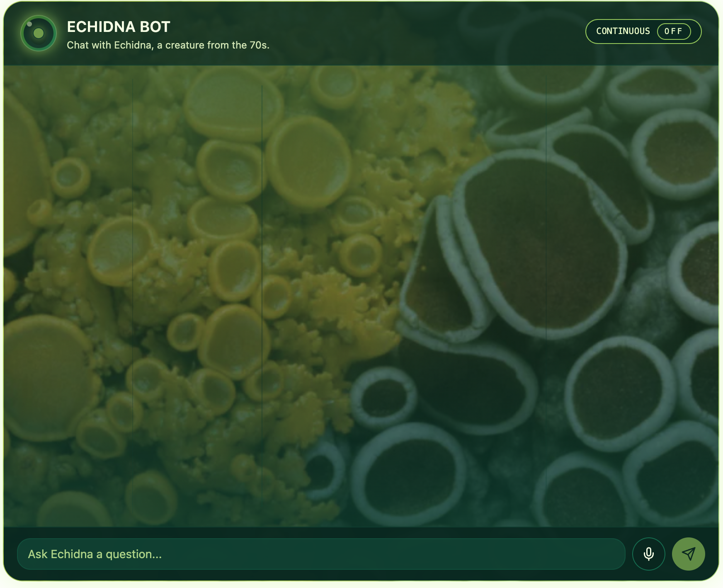
Task: Click the ECHIDNA BOT title
Action: [118, 27]
